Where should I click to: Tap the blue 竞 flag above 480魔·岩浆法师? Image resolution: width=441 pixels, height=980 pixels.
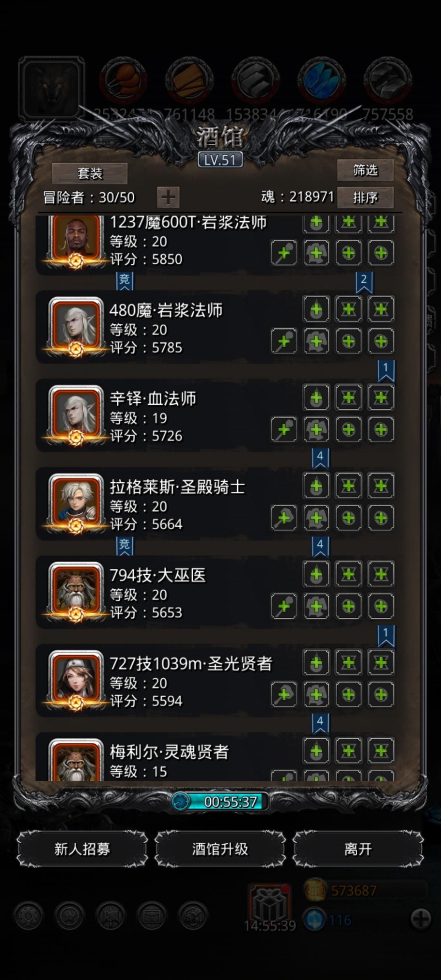tap(125, 281)
